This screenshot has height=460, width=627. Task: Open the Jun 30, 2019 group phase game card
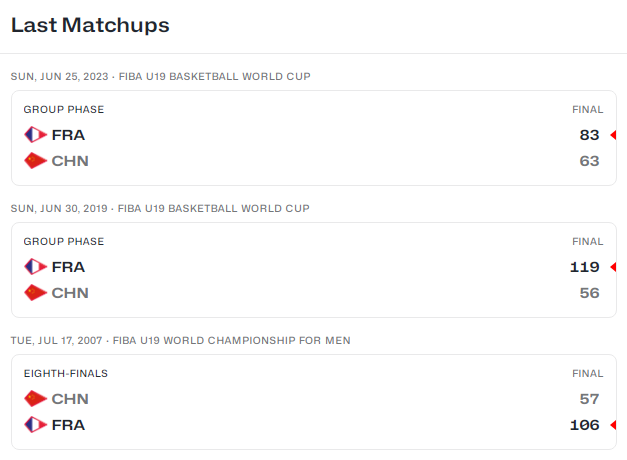pyautogui.click(x=314, y=270)
